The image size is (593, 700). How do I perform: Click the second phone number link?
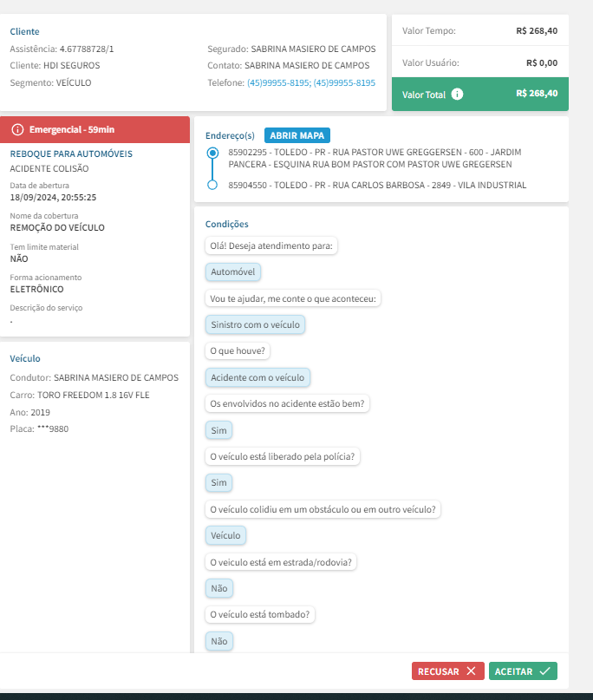click(344, 83)
